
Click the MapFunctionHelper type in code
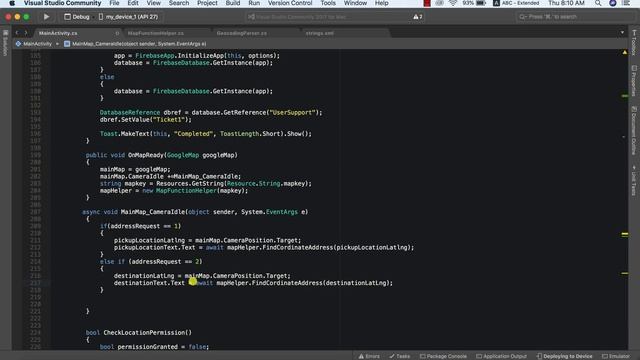pyautogui.click(x=186, y=191)
